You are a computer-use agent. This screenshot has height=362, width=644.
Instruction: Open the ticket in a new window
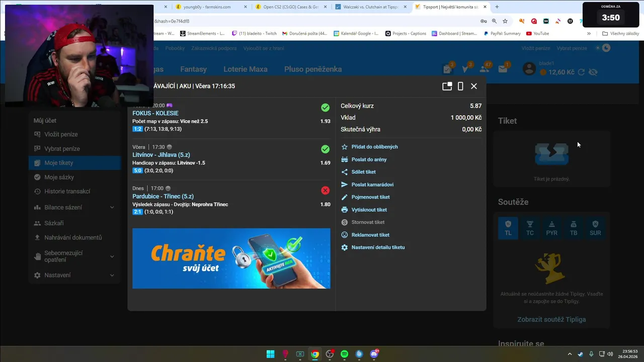[447, 86]
